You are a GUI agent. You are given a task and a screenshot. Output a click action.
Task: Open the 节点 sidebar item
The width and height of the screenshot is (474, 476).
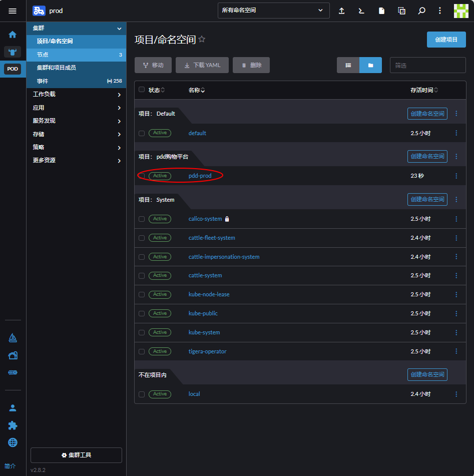[x=76, y=55]
